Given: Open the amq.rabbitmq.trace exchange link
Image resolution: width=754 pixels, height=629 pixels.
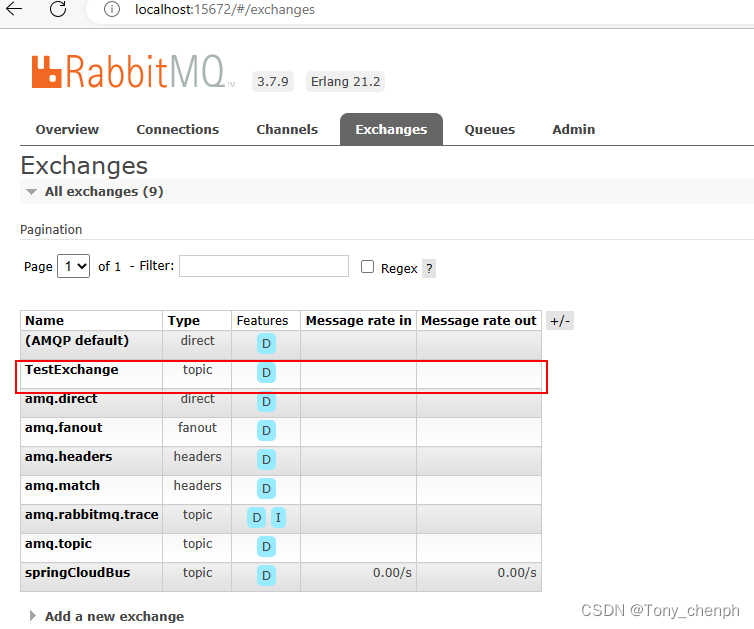Looking at the screenshot, I should [x=91, y=515].
